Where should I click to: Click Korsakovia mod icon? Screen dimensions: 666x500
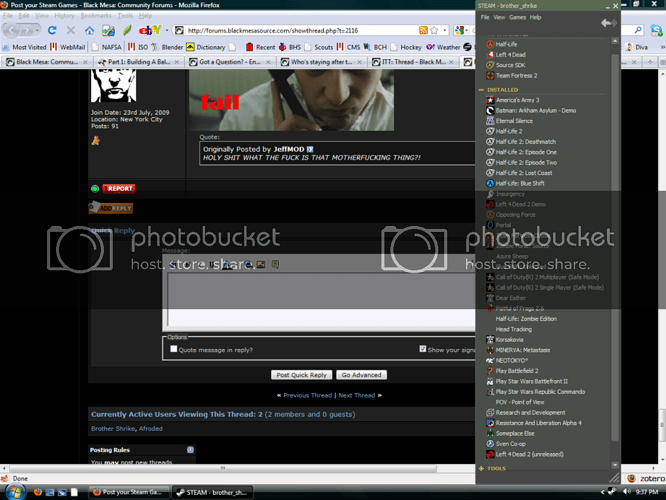pyautogui.click(x=490, y=339)
